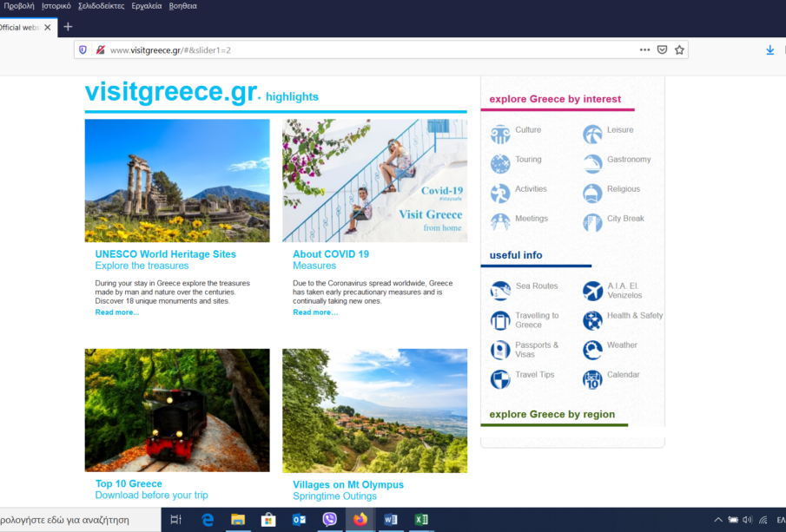Screen dimensions: 786x532
Task: Click the address bar URL field
Action: 347,50
